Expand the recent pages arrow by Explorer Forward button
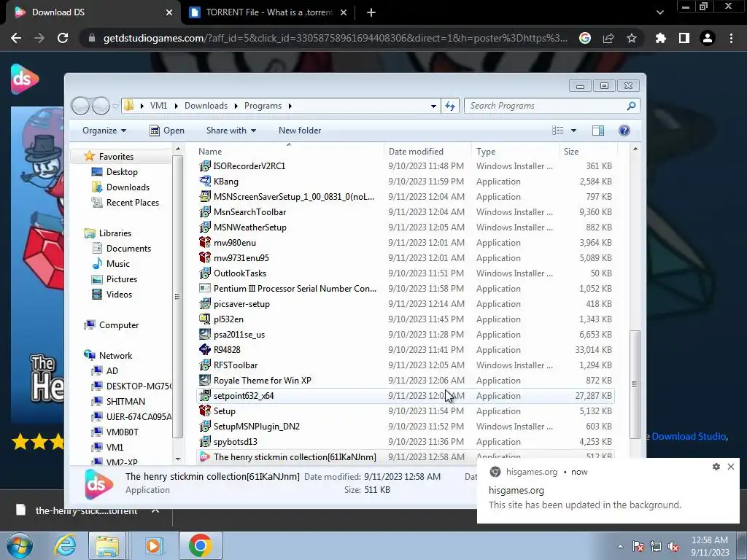The width and height of the screenshot is (747, 560). tap(115, 106)
